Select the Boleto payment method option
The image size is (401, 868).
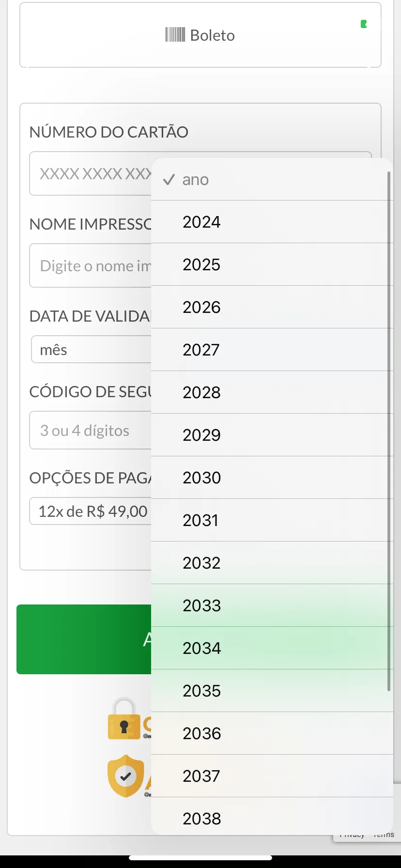coord(200,35)
